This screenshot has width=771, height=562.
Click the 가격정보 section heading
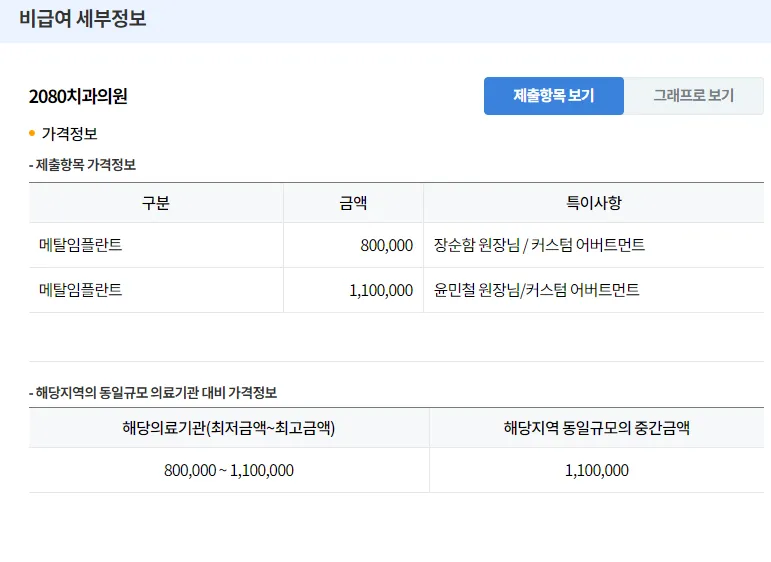pos(69,134)
